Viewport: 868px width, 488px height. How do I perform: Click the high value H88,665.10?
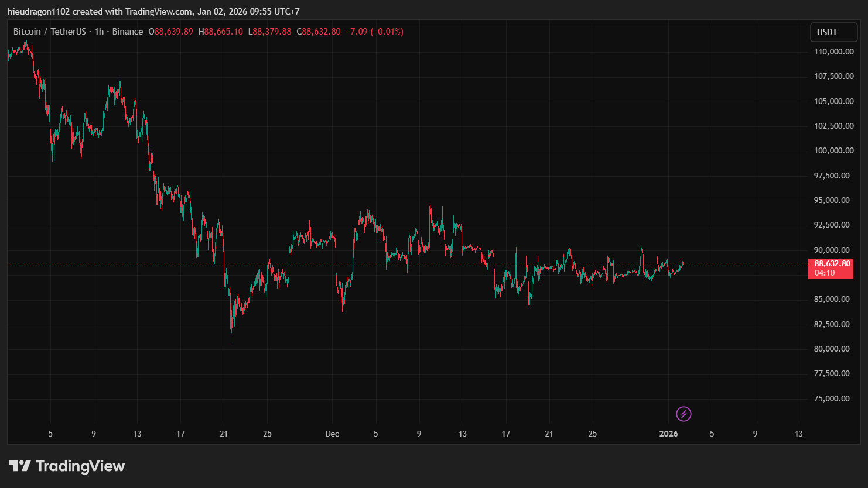[x=220, y=32]
